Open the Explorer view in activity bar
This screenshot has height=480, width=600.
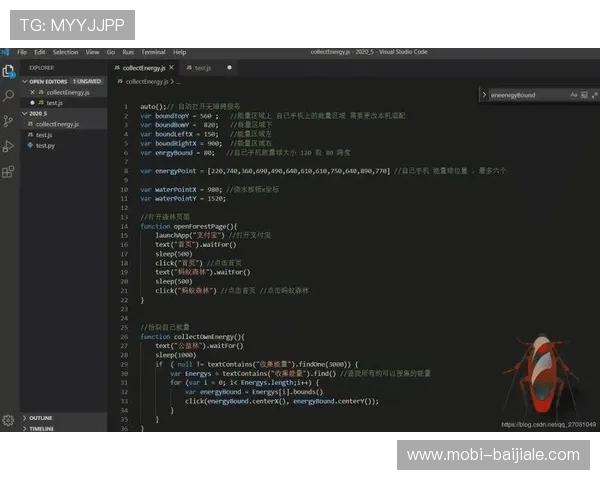tap(8, 71)
